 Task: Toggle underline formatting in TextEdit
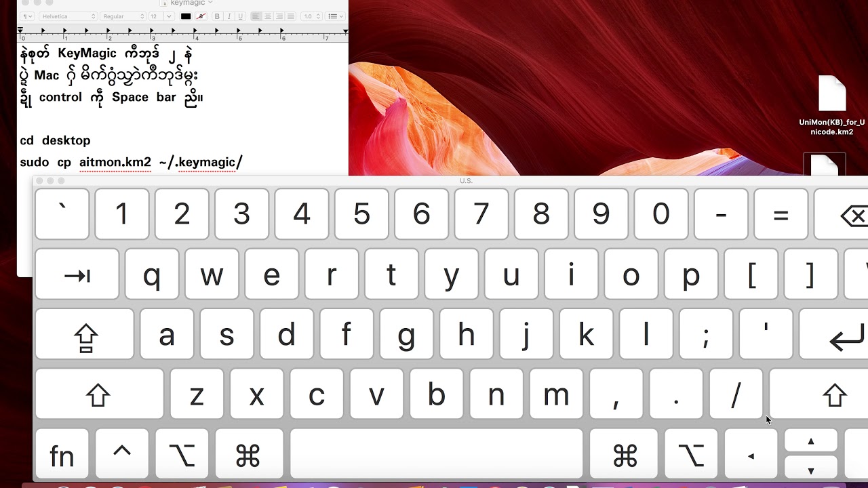(240, 16)
